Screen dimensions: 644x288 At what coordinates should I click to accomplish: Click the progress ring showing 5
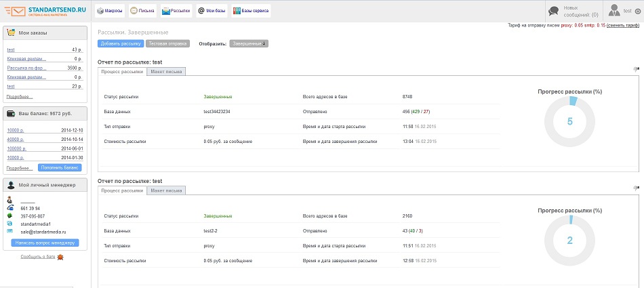569,121
